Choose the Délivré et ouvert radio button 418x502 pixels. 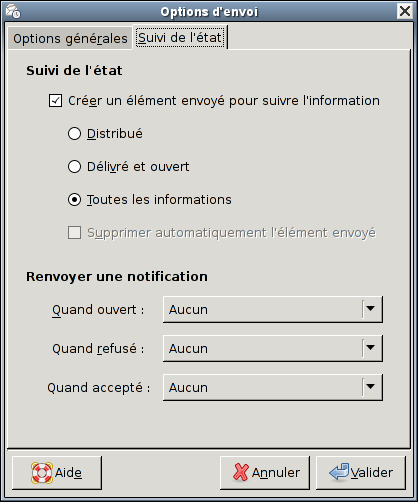click(74, 167)
